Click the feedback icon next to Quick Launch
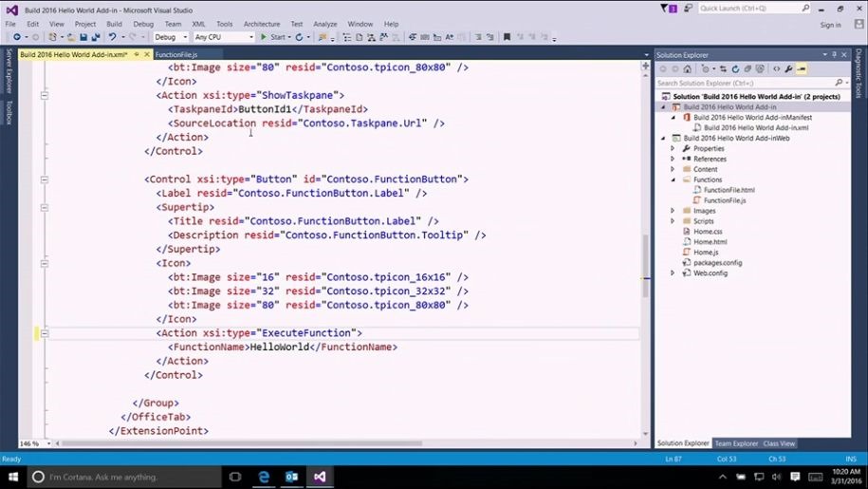Viewport: 868px width, 489px height. click(688, 9)
